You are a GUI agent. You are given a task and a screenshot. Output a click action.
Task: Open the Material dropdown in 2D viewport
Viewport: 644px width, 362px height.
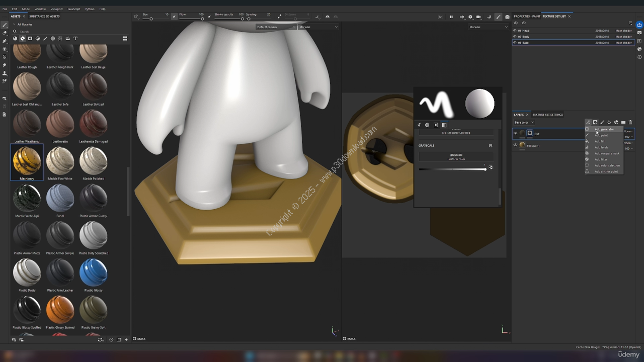[489, 27]
